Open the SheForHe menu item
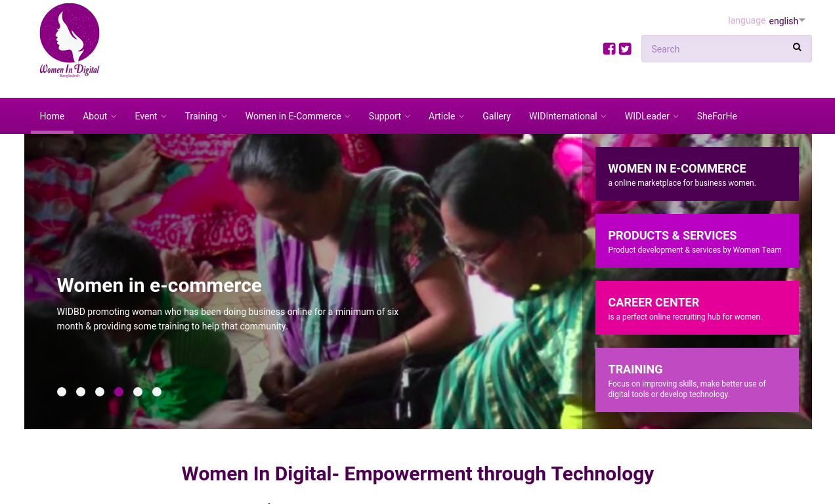Screen dimensions: 835x504 [717, 116]
